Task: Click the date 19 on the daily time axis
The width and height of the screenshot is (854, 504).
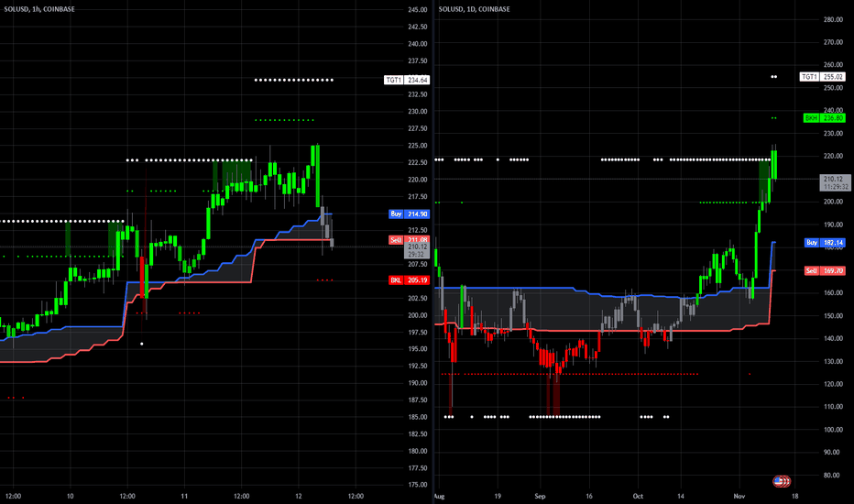Action: click(x=498, y=497)
